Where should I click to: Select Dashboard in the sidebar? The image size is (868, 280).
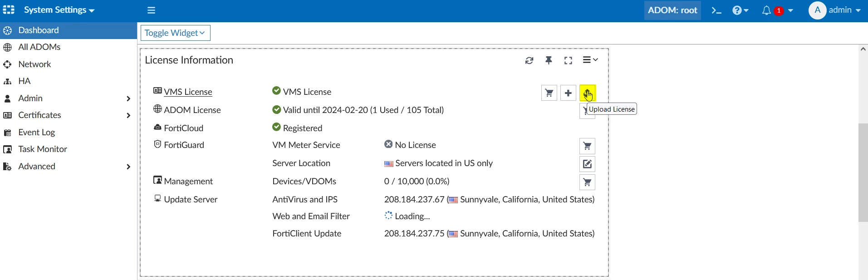[69, 30]
